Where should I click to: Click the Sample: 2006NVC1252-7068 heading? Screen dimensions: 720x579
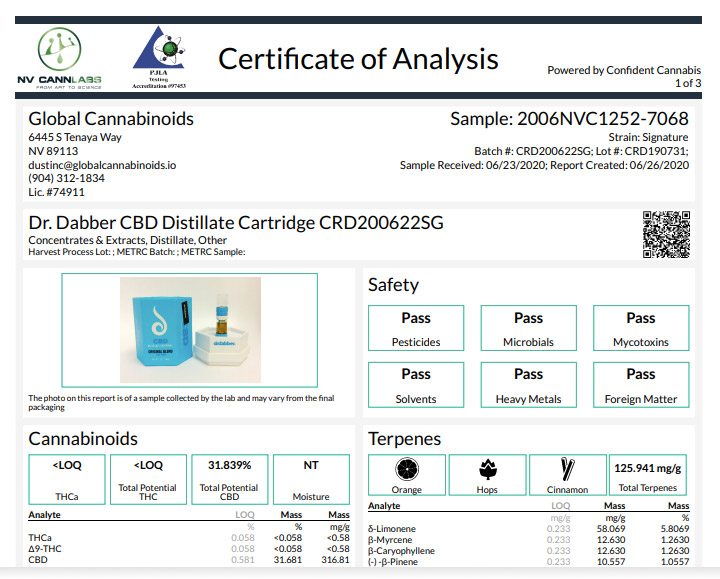[x=569, y=119]
